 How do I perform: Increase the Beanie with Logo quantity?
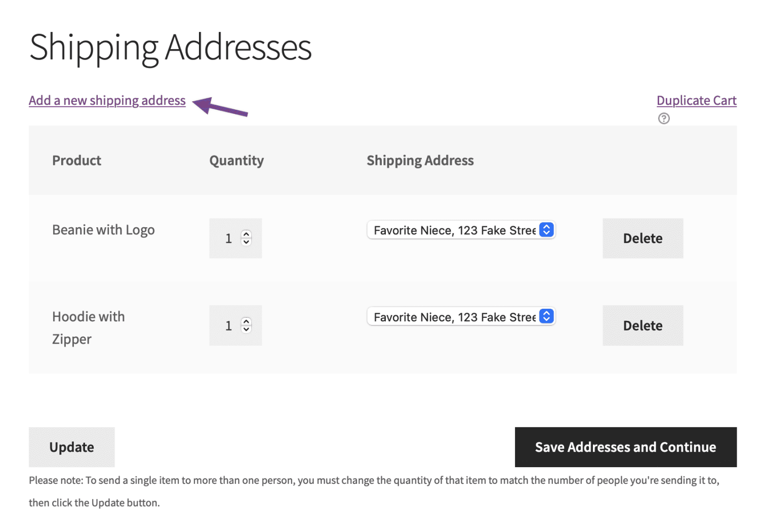click(246, 234)
